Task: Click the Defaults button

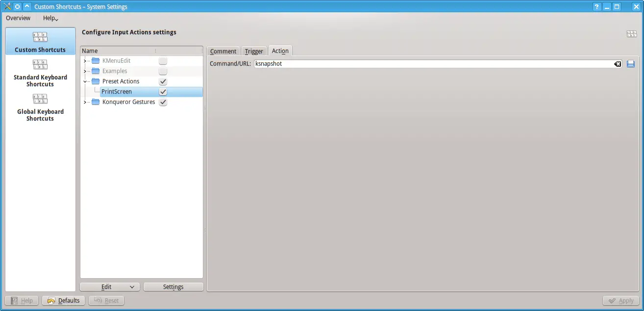Action: (64, 301)
